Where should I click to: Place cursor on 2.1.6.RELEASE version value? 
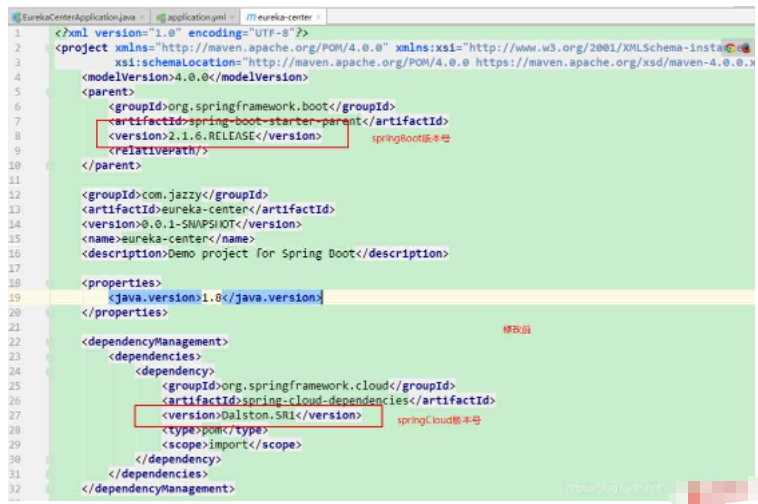coord(211,136)
